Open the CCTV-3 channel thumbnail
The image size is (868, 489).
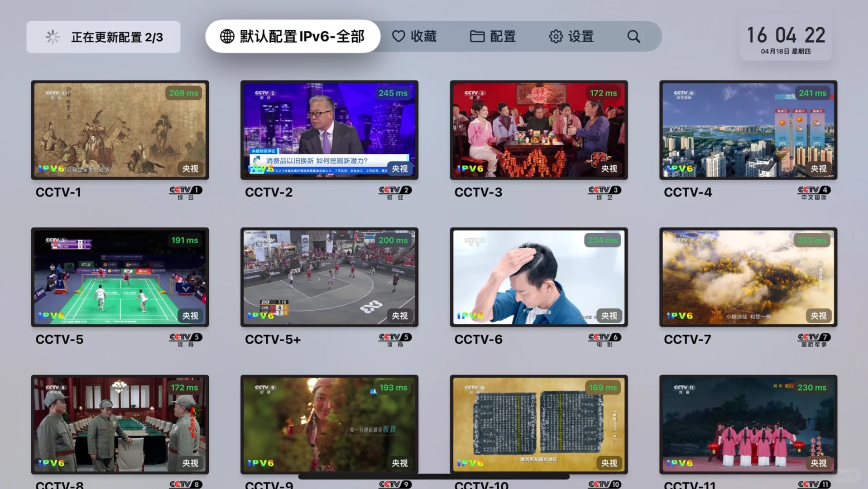pyautogui.click(x=539, y=130)
